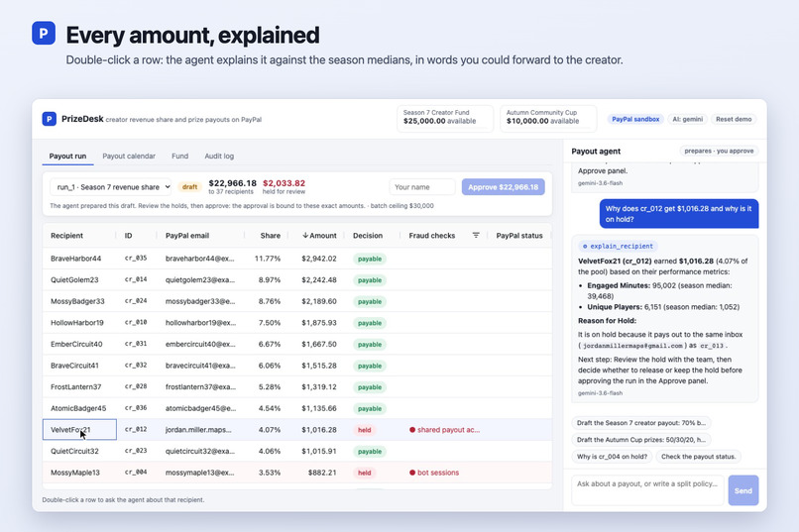Select the MossyBadger33 recipient cell
This screenshot has width=799, height=532.
(x=79, y=301)
